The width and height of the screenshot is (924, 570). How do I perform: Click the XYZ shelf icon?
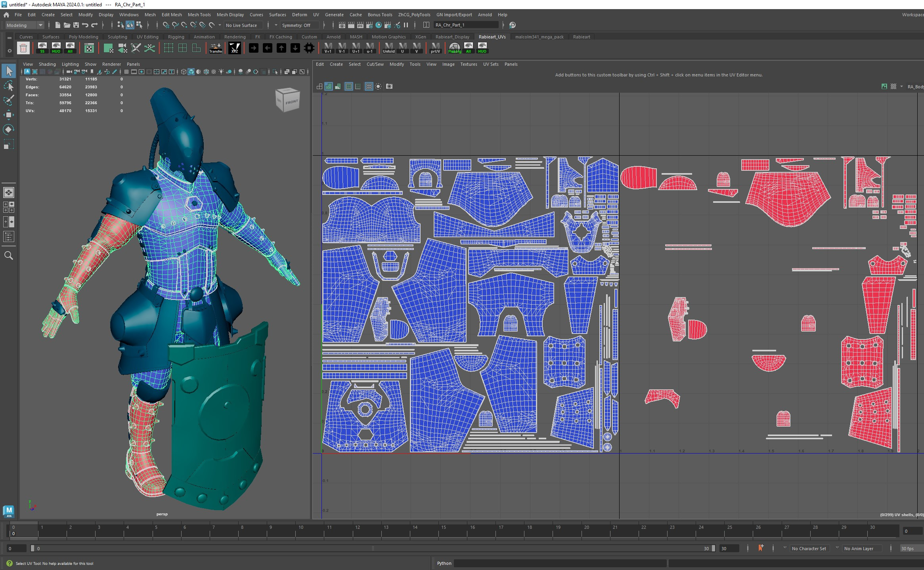tap(235, 48)
